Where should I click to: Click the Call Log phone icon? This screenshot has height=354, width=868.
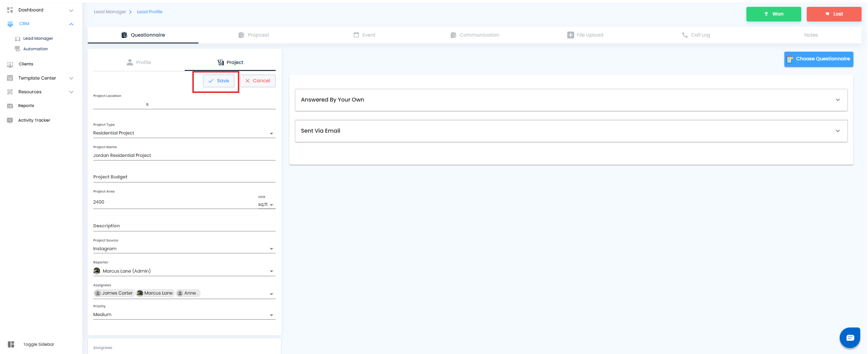685,35
